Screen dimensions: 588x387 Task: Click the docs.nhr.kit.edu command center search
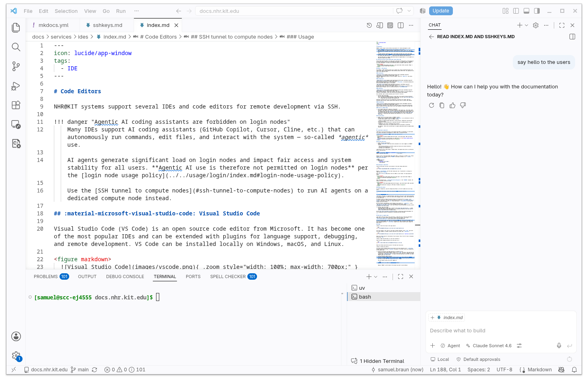[304, 11]
